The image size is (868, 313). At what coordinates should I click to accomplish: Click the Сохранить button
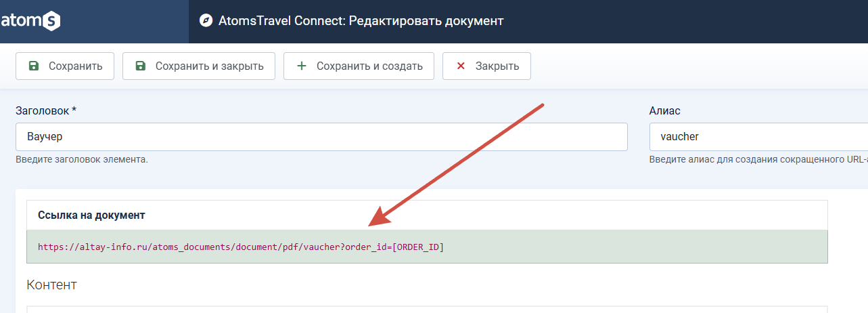[x=65, y=66]
